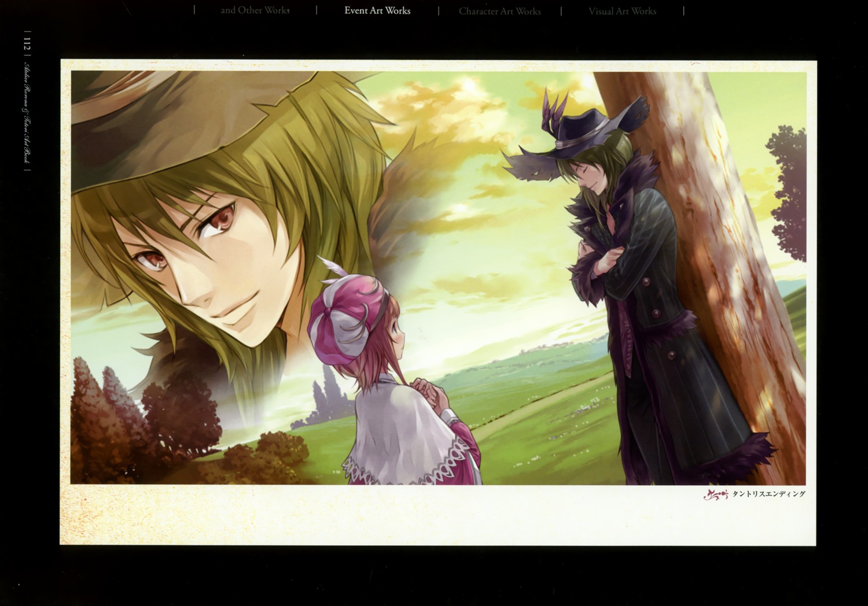Select the highlighted 'Event Art Works' section
The height and width of the screenshot is (606, 868).
tap(377, 10)
